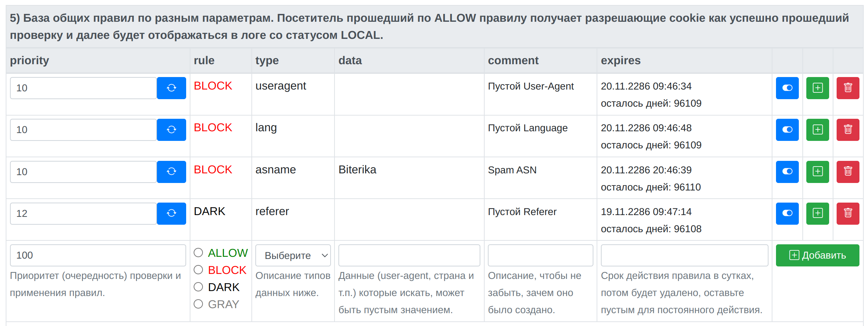
Task: Select the BLOCK radio option for new rule
Action: tap(198, 270)
